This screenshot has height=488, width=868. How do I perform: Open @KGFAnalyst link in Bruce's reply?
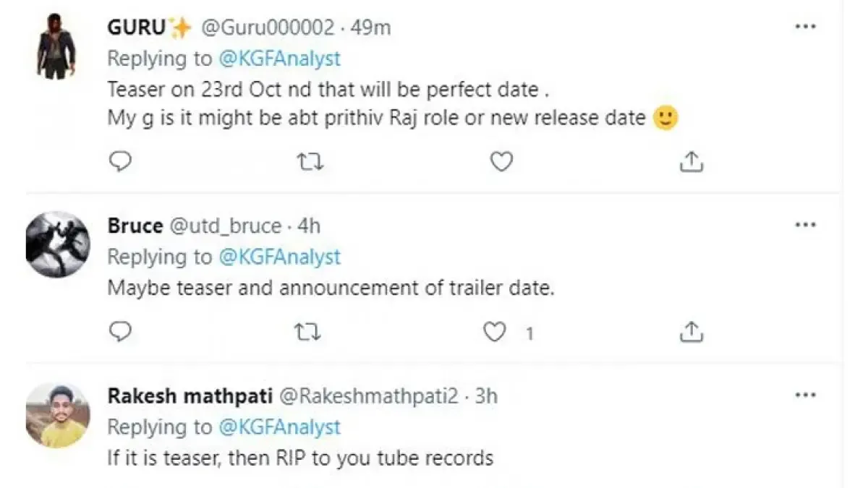[278, 257]
